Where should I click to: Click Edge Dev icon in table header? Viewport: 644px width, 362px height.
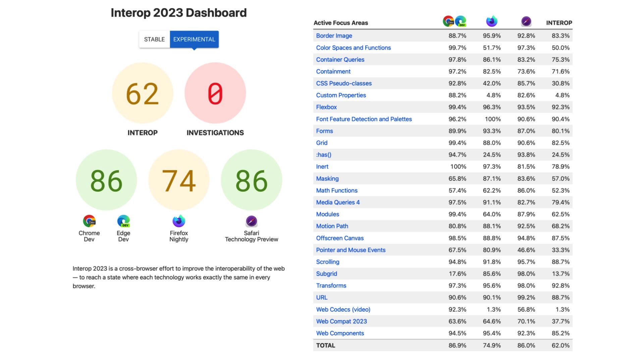461,21
